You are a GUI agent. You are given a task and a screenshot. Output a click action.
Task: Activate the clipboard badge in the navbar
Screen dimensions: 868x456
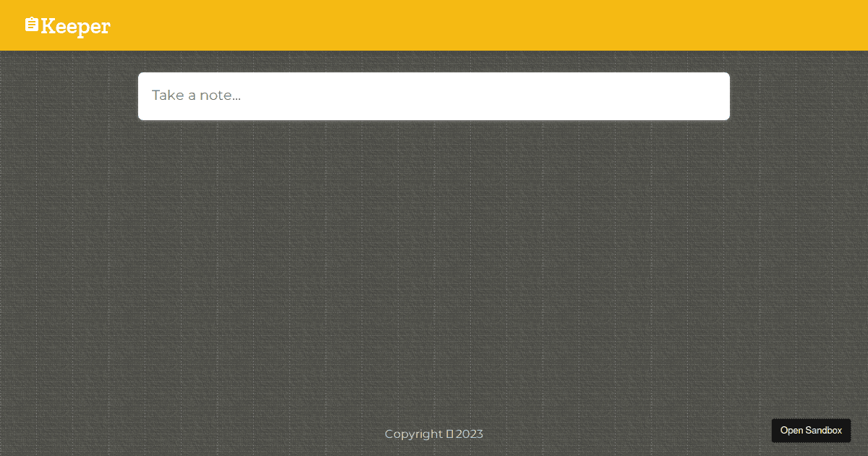coord(30,23)
